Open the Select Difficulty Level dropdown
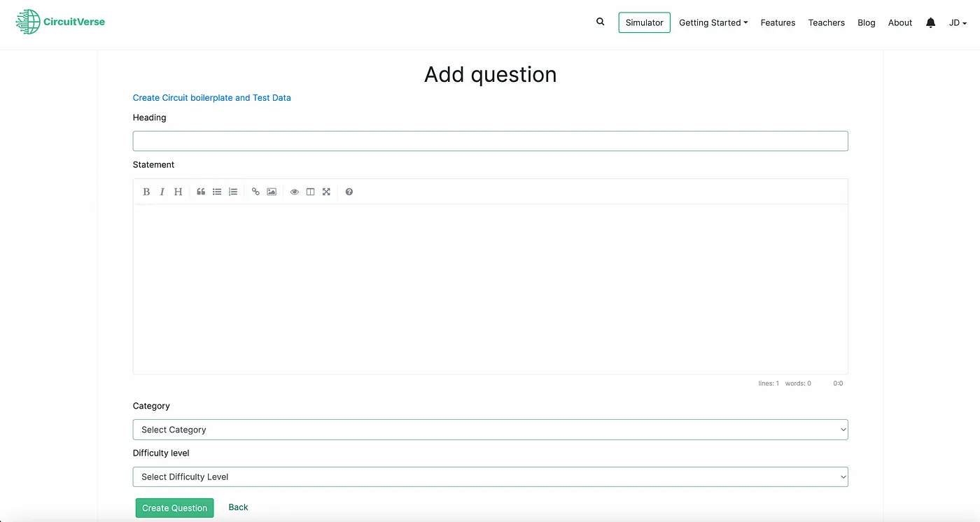The width and height of the screenshot is (980, 522). tap(490, 477)
